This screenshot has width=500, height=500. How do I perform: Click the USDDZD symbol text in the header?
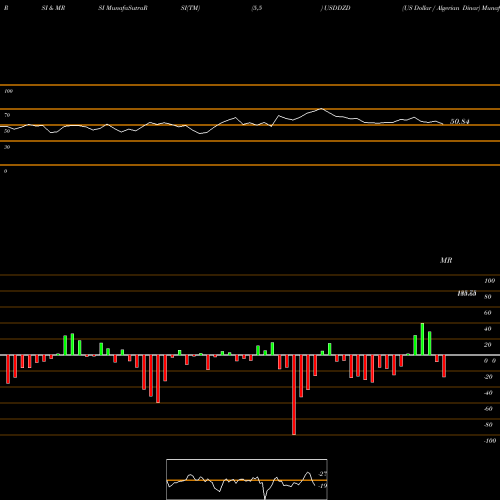point(337,8)
